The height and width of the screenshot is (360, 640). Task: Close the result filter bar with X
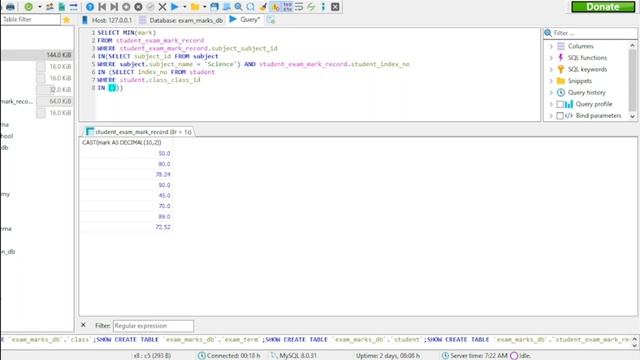83,325
